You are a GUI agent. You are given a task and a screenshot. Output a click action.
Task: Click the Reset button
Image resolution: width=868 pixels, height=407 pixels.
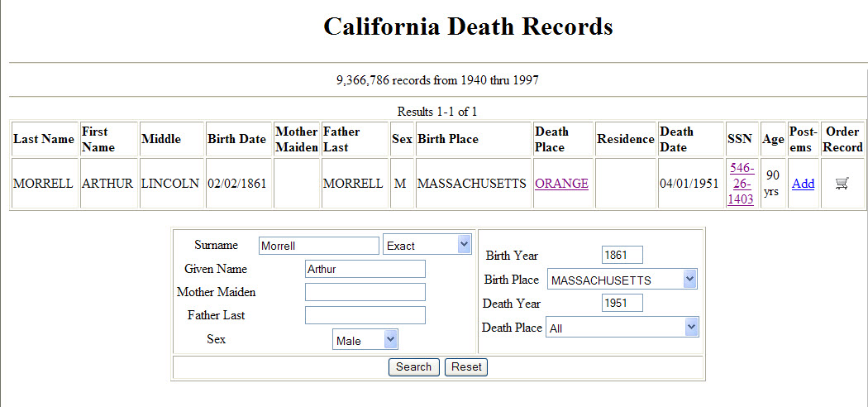click(x=466, y=367)
